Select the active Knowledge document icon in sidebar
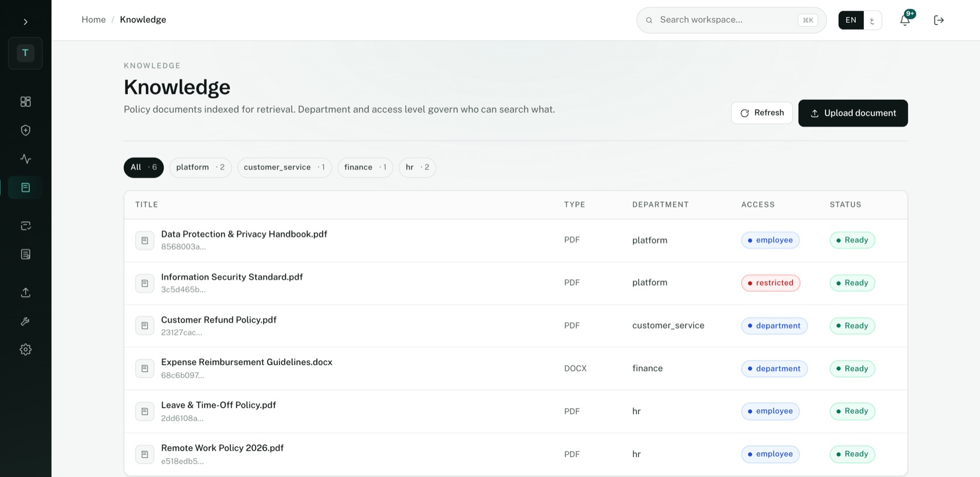This screenshot has height=477, width=980. tap(25, 187)
